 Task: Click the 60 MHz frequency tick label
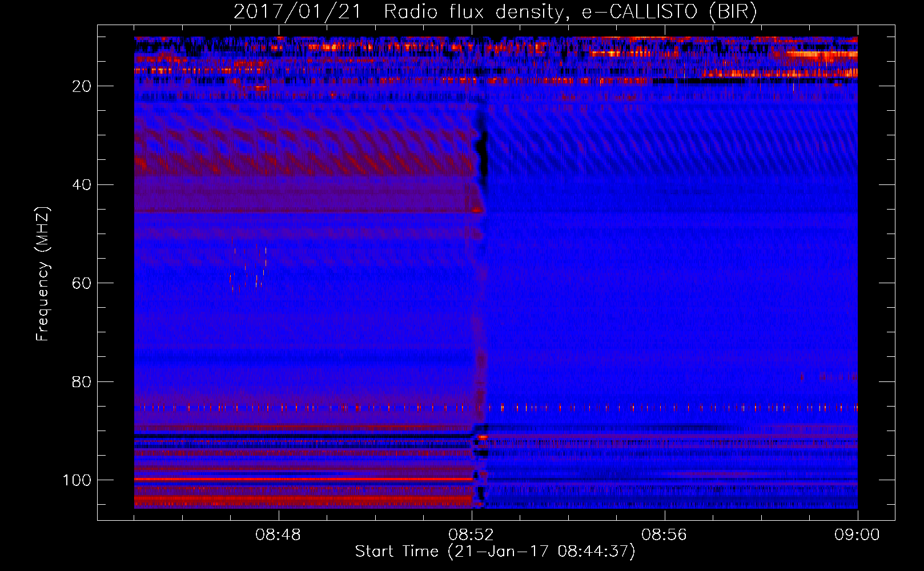[82, 283]
